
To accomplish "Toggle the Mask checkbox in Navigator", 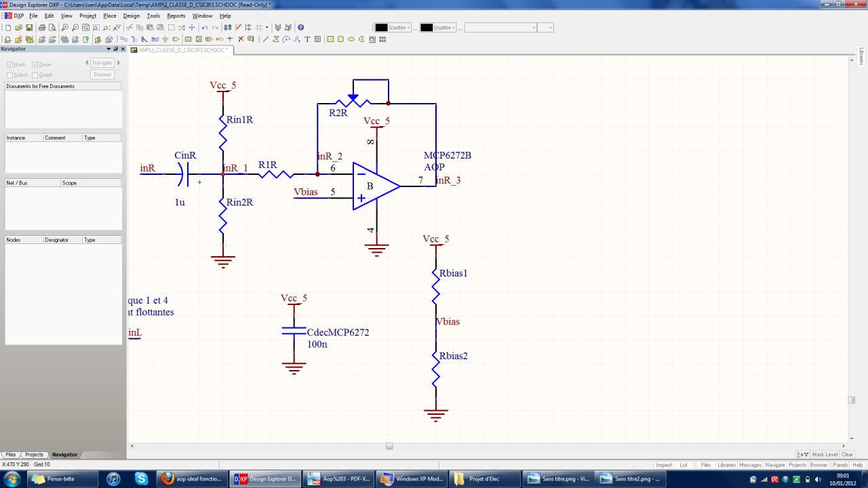I will click(x=9, y=65).
